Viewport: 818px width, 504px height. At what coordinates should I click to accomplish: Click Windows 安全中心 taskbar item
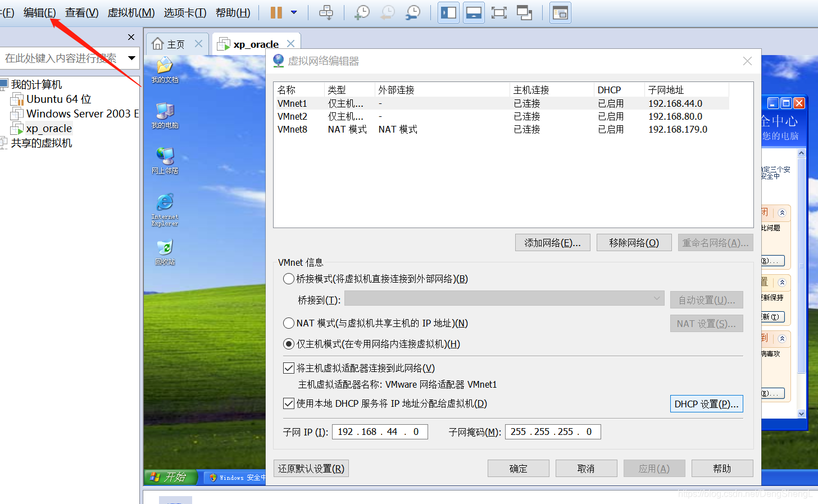235,478
